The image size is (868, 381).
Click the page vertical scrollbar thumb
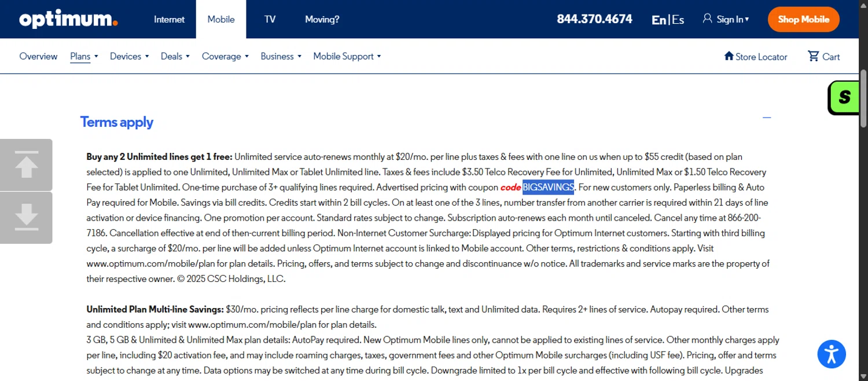pos(863,98)
